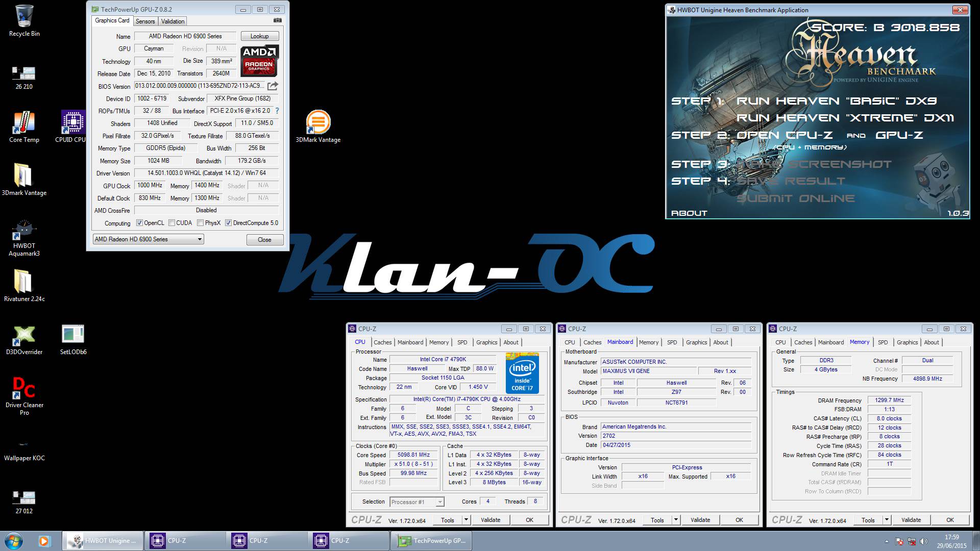Expand Tools dropdown arrow in Memory window

[x=887, y=520]
